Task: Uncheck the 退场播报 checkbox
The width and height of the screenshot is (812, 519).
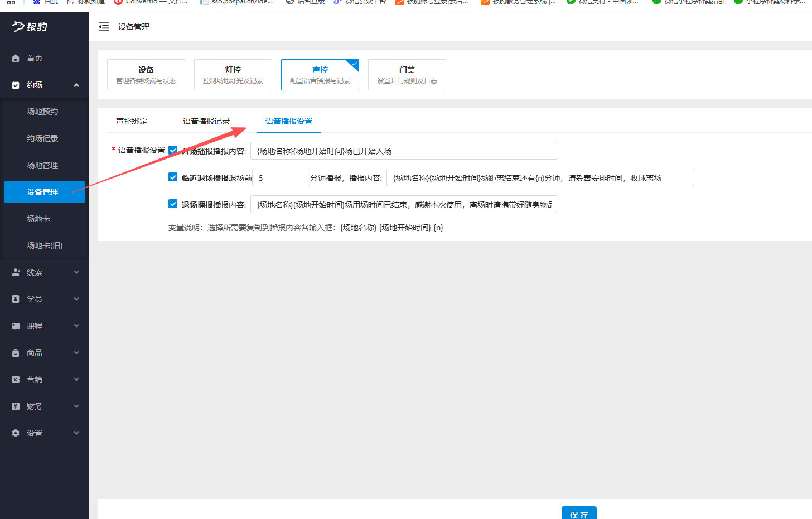Action: click(x=173, y=204)
